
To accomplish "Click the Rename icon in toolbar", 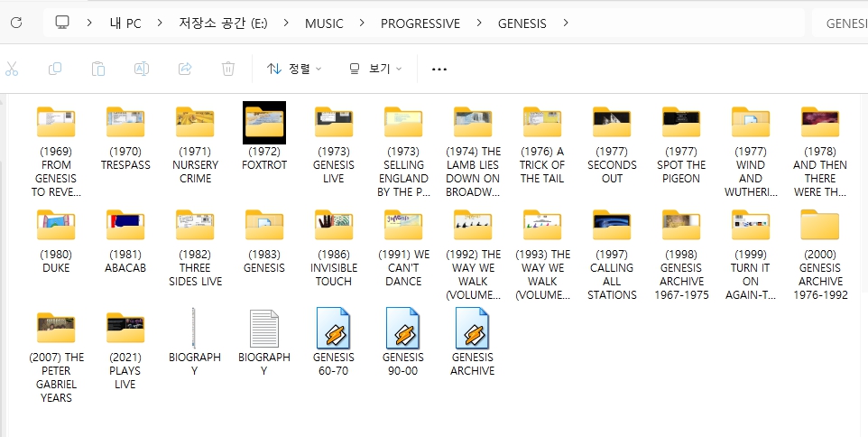I will click(x=142, y=69).
